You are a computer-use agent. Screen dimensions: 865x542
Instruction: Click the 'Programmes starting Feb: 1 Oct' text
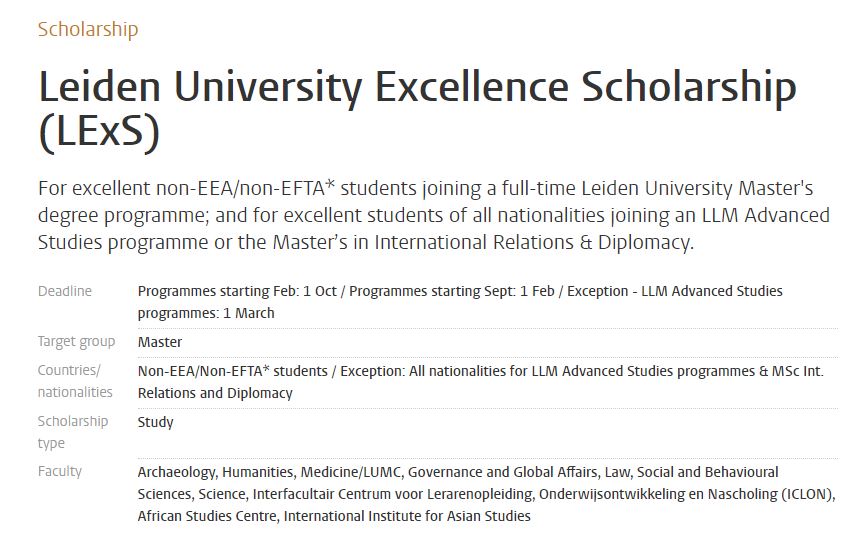tap(237, 291)
